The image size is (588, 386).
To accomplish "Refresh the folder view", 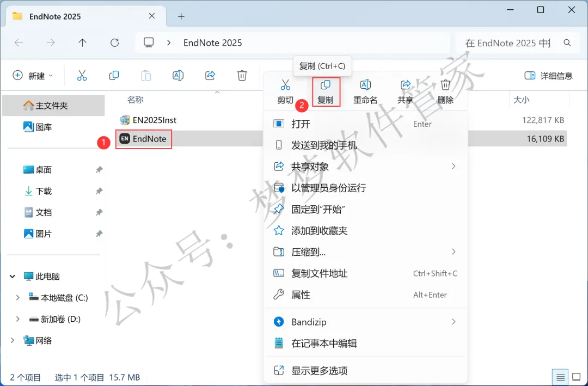I will (x=115, y=42).
